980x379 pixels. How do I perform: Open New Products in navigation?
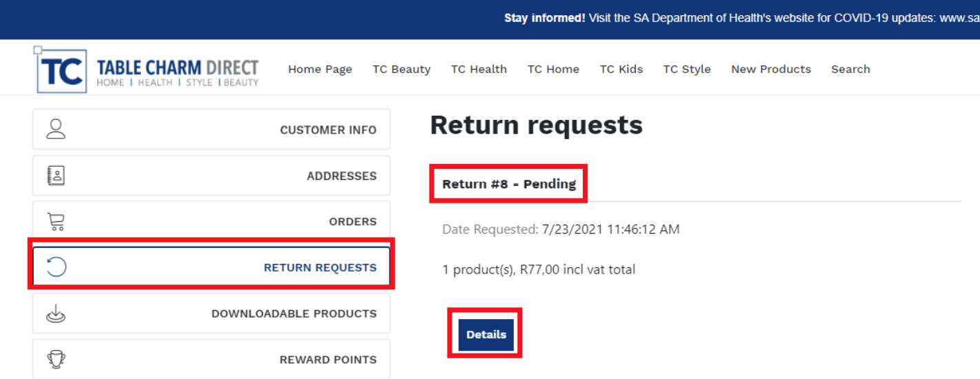(x=770, y=69)
